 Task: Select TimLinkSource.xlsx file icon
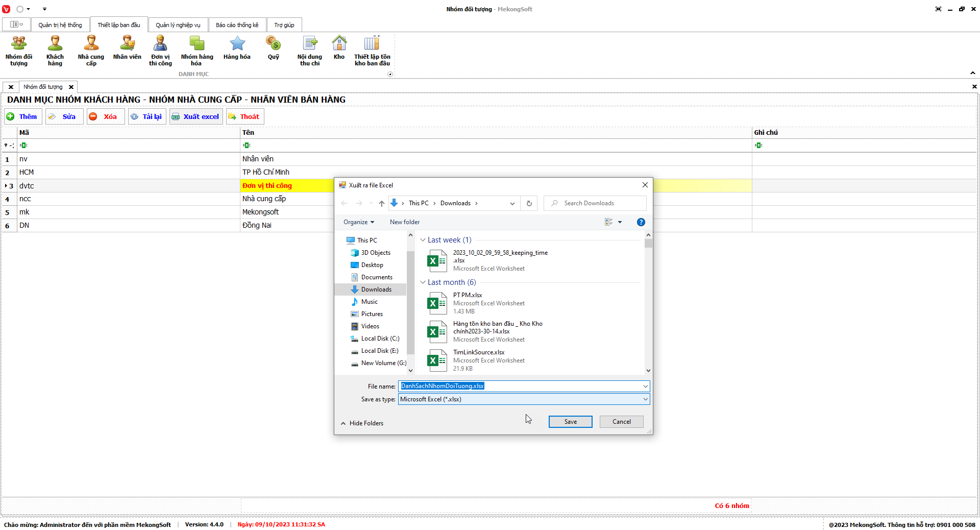[437, 360]
